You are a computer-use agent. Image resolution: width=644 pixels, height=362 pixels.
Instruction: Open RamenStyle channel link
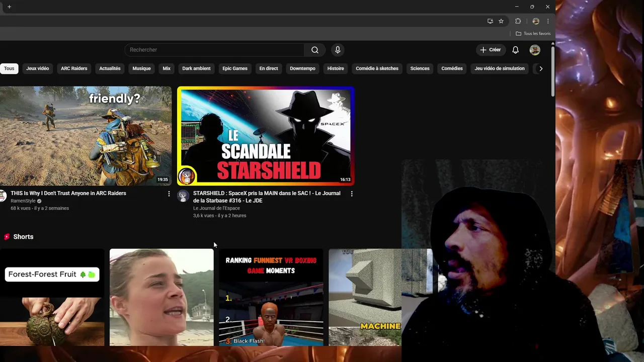pos(23,201)
